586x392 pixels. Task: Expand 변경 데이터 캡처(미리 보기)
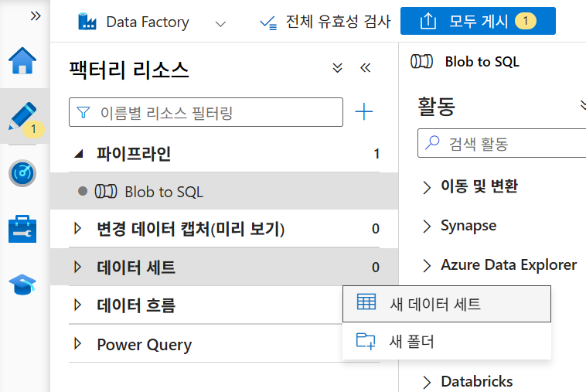(x=77, y=228)
